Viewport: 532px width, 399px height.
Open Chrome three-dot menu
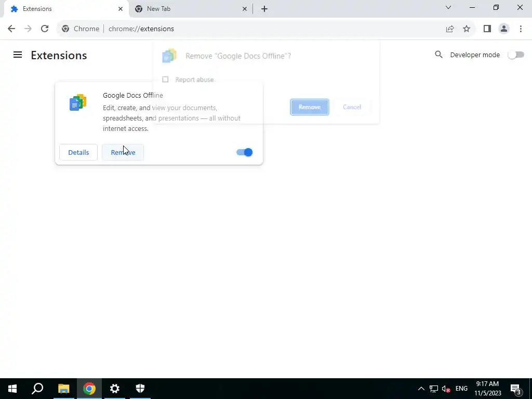pyautogui.click(x=521, y=29)
